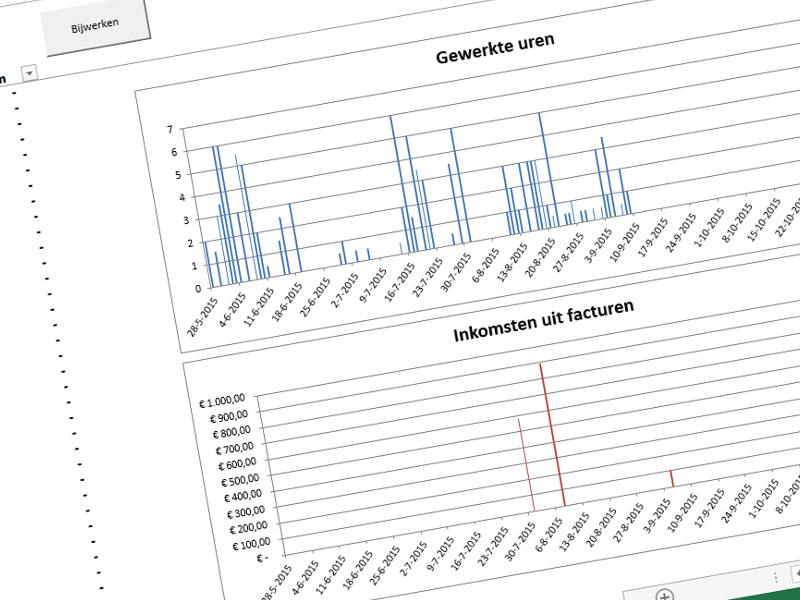Click date '24-9-2015' in Inkomsten chart
This screenshot has width=800, height=600.
[x=737, y=503]
